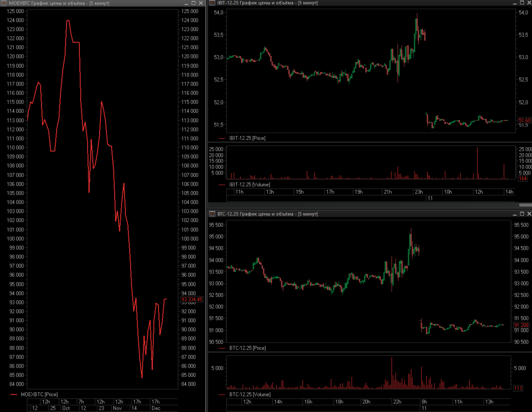Click the BTC-12.25 chart window icon
Viewport: 532px width, 412px height.
point(212,214)
